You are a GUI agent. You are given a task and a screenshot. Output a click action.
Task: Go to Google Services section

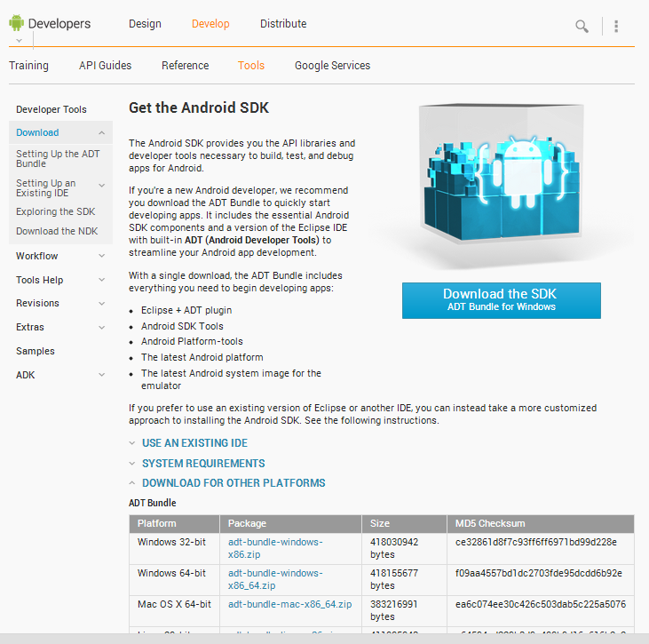pos(332,66)
